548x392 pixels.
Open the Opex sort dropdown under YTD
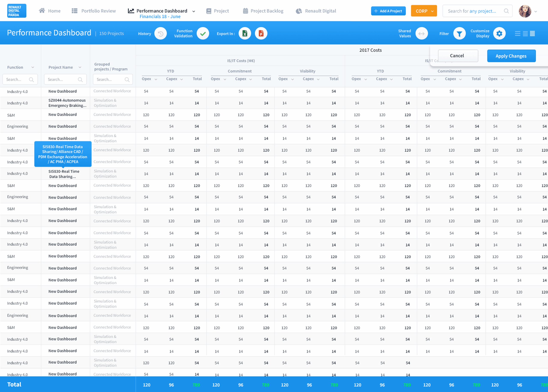156,79
